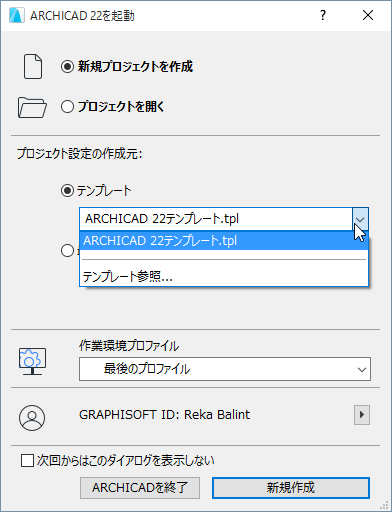Select the radio button partly hidden by dropdown list
Image resolution: width=392 pixels, height=512 pixels.
(67, 251)
